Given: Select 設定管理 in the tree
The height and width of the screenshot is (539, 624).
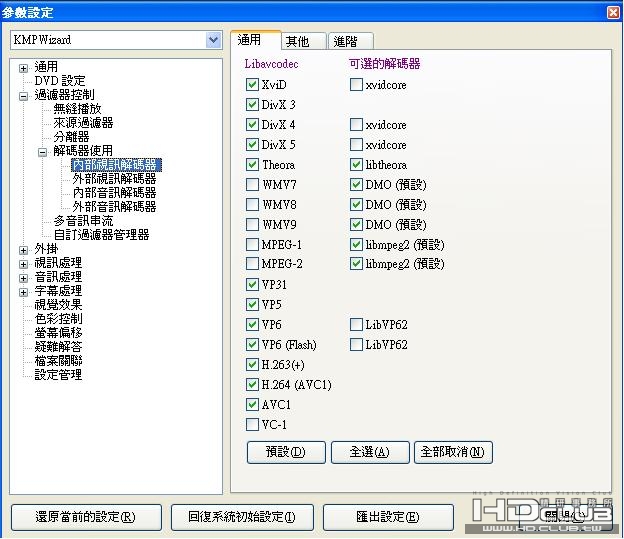Looking at the screenshot, I should [x=58, y=375].
